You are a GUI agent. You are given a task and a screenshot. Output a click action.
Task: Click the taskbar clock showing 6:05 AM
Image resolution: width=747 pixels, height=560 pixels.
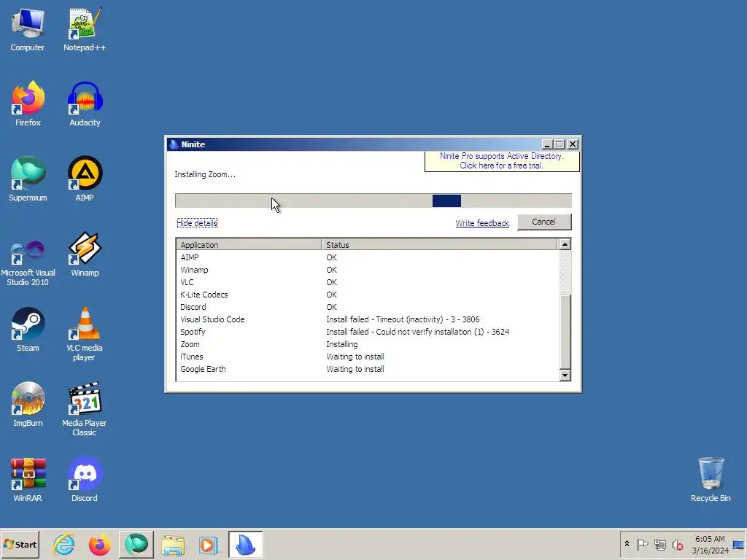tap(710, 544)
